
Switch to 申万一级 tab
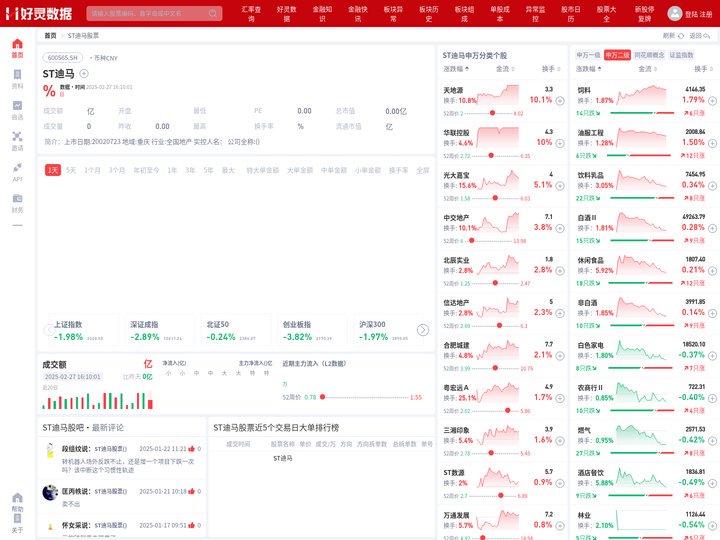point(588,55)
